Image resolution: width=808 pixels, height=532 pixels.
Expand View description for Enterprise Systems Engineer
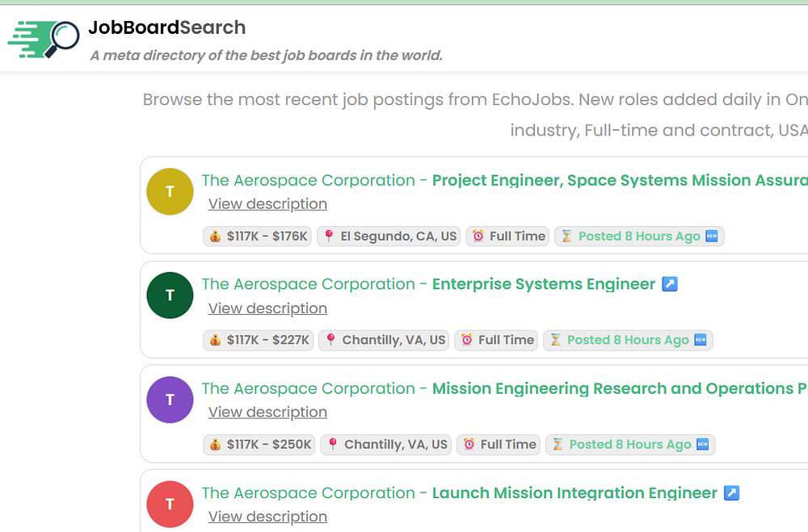click(x=267, y=308)
